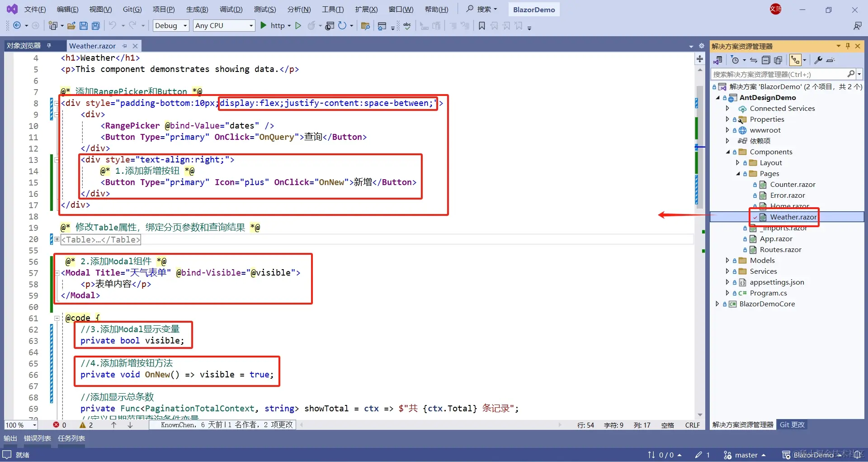This screenshot has height=462, width=868.
Task: Click the unpushed commits 0 / 0 indicator
Action: 664,455
